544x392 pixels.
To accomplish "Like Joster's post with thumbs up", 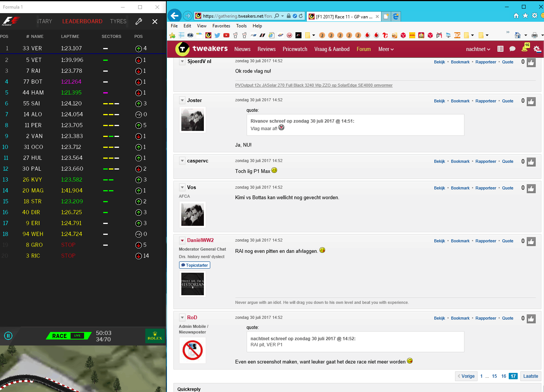I will tap(531, 102).
